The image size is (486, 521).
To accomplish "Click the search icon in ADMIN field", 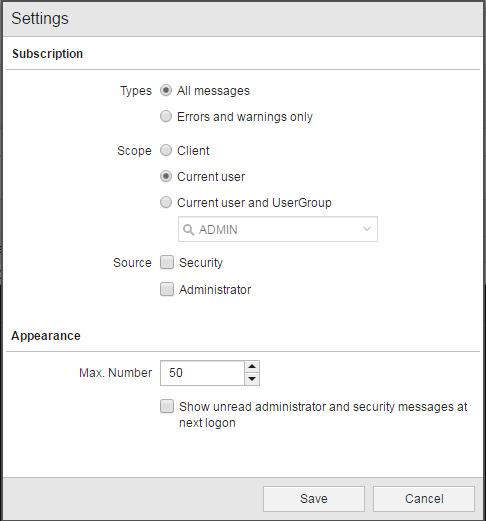I will (x=188, y=230).
